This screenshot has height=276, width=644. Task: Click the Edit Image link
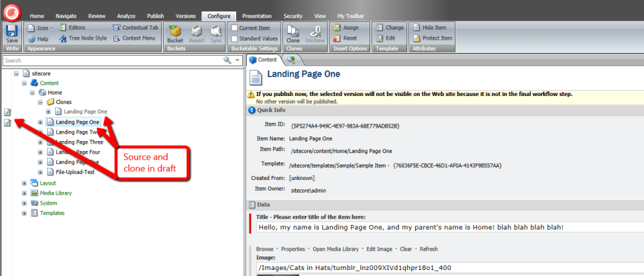click(x=380, y=249)
